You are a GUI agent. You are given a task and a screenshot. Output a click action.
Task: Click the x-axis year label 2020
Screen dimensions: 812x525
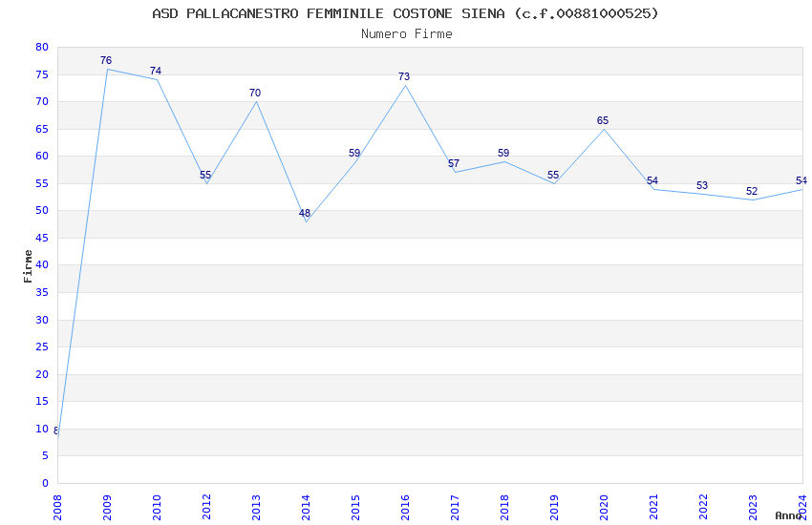(x=605, y=508)
